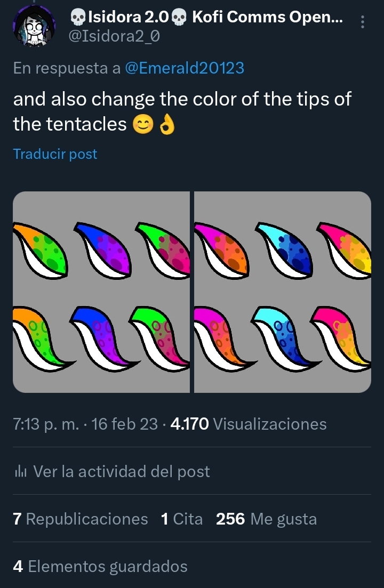The width and height of the screenshot is (384, 588).
Task: Open the @Isidora2_0 handle
Action: pyautogui.click(x=114, y=36)
